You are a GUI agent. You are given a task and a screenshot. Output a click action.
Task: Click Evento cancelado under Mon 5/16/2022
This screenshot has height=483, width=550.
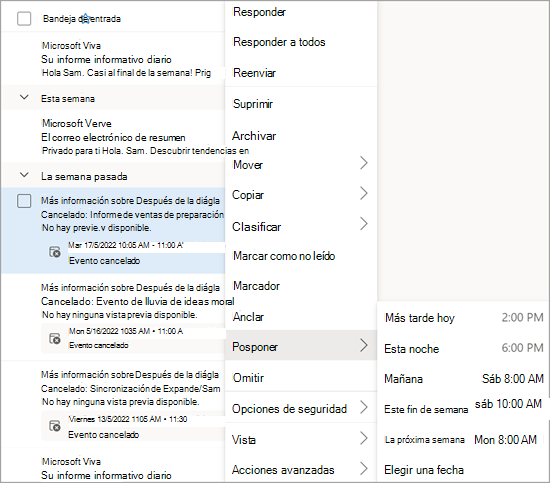coord(99,345)
